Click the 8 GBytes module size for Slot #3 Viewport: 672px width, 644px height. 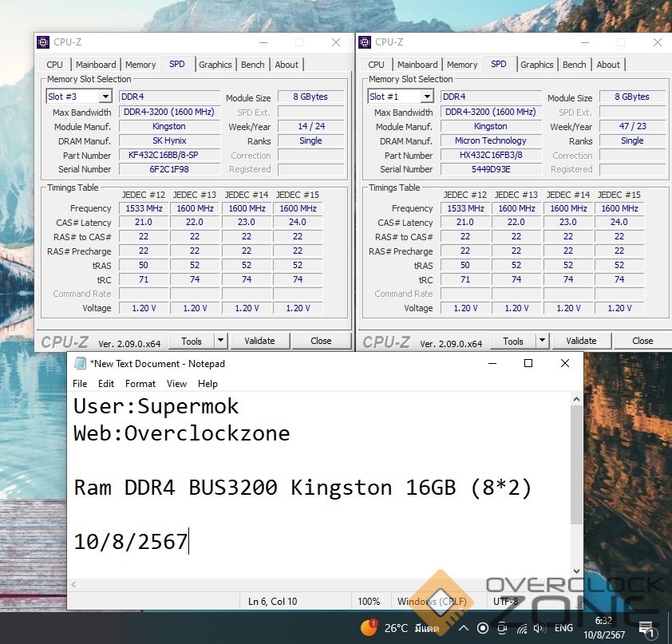[x=311, y=97]
